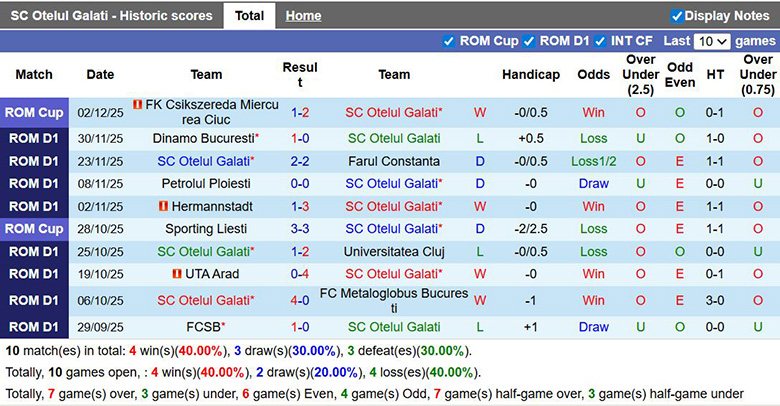Click the red card icon beside UTA Arad
Screen dimensions: 780x406
pos(176,273)
